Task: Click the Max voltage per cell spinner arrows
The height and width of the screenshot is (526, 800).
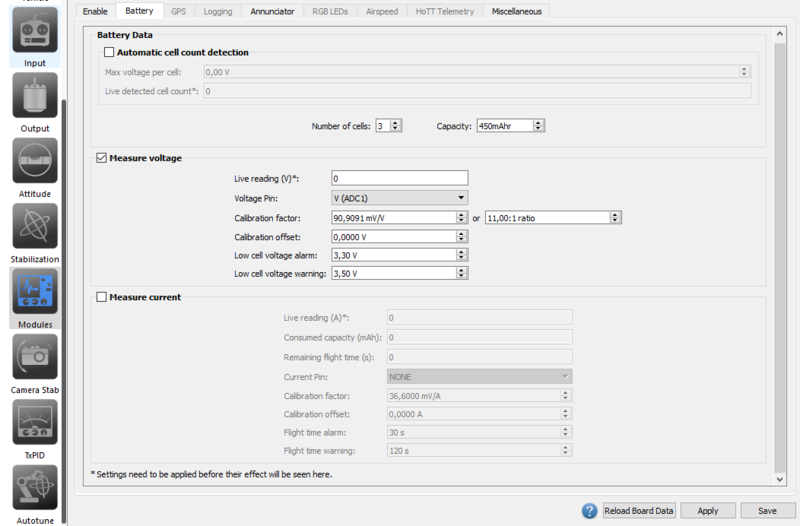Action: 744,72
